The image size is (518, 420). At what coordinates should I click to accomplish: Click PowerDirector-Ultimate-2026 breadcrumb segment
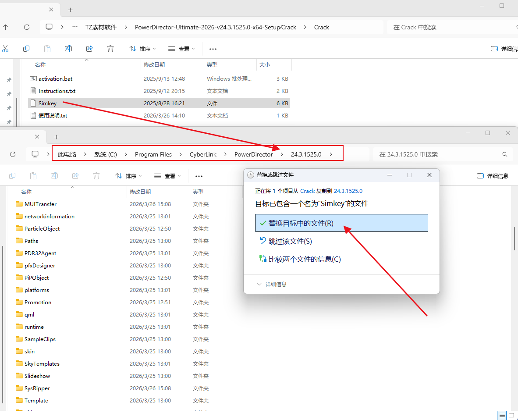[215, 27]
